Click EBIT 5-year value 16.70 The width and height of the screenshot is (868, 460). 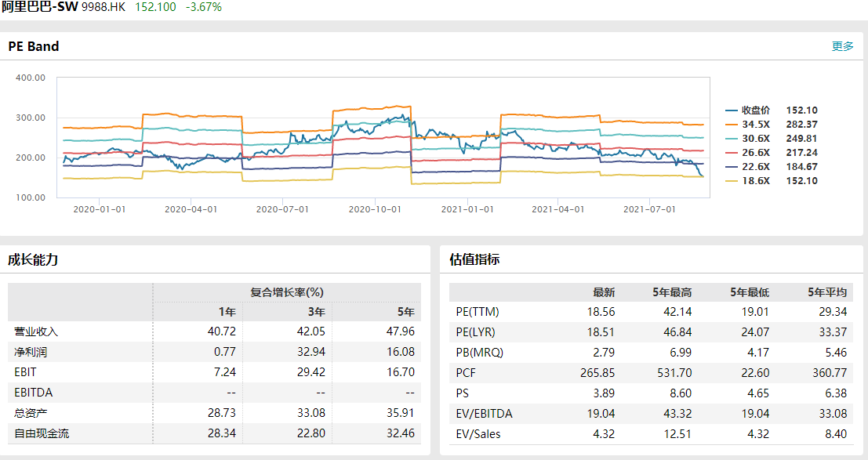401,372
